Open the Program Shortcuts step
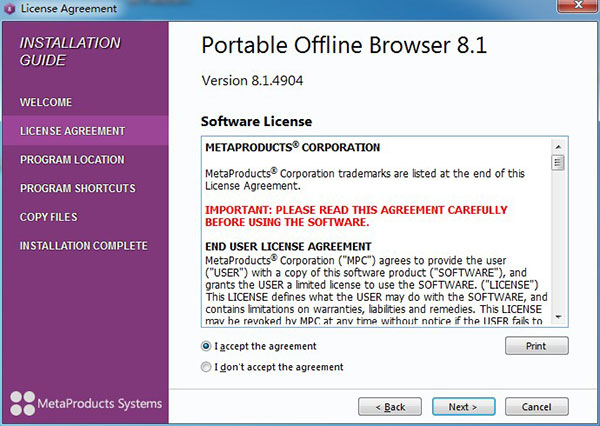 (77, 188)
